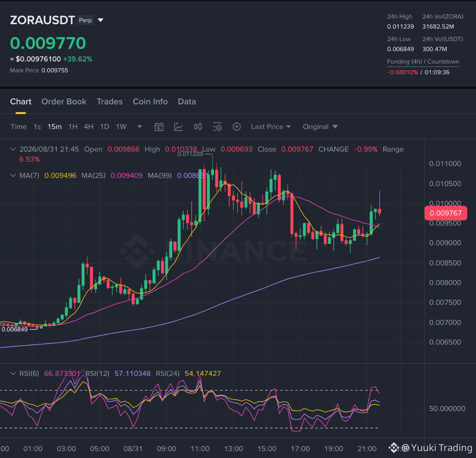Open the Original chart type dropdown
Screen dimensions: 476x458
tap(320, 127)
